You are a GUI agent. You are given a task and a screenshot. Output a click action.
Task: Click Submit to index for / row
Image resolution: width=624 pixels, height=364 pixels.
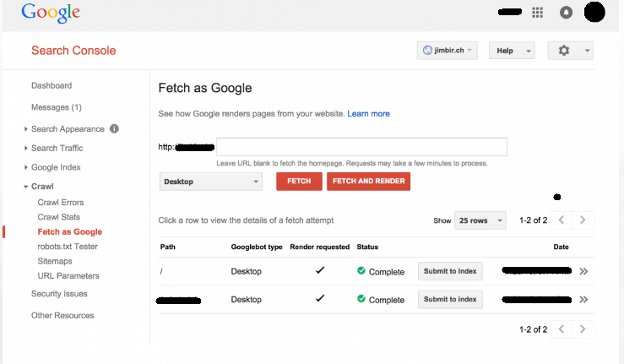coord(450,271)
